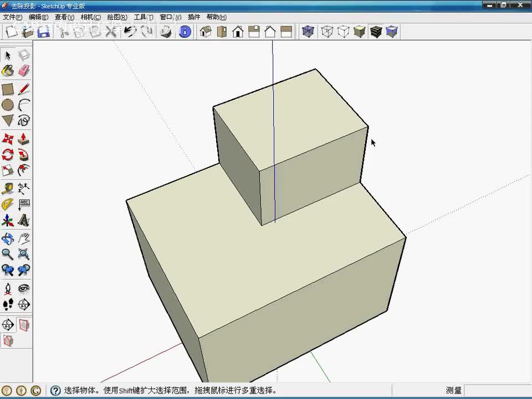
Task: Activate the Axes tool
Action: tap(8, 220)
